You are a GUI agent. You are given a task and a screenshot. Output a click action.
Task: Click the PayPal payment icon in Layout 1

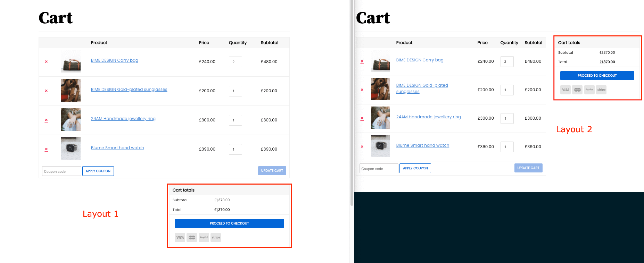204,238
